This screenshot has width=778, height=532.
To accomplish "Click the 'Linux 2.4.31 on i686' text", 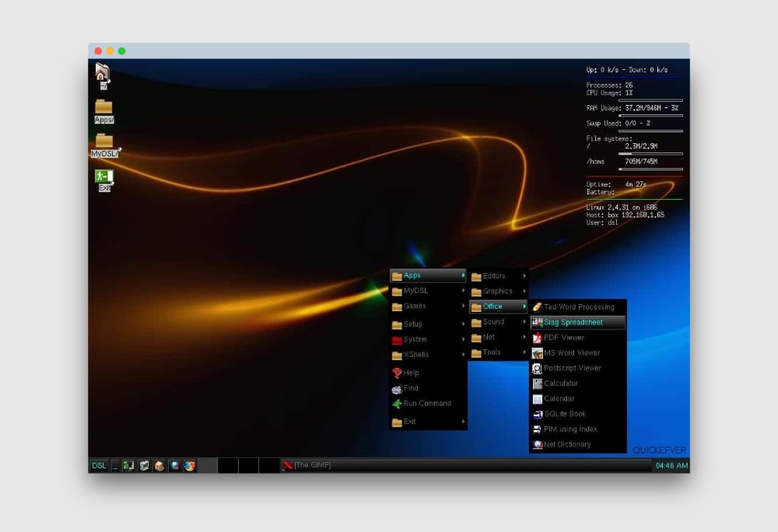I will click(622, 207).
